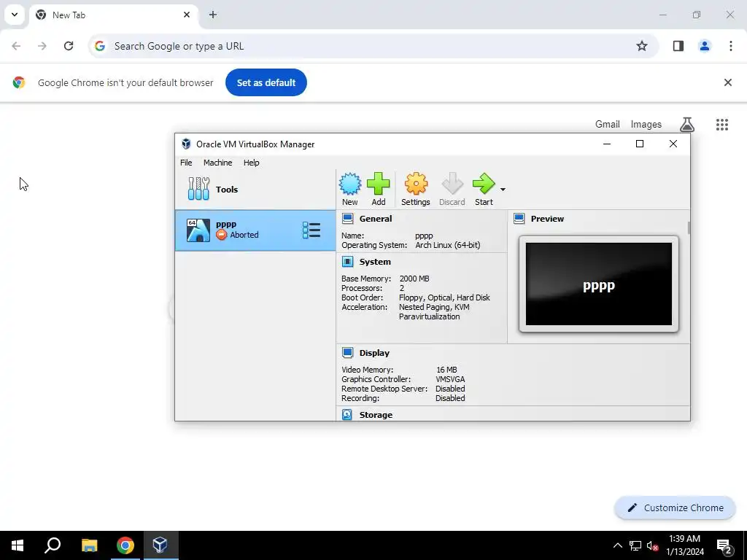
Task: Reload the page in Chrome
Action: click(x=69, y=46)
